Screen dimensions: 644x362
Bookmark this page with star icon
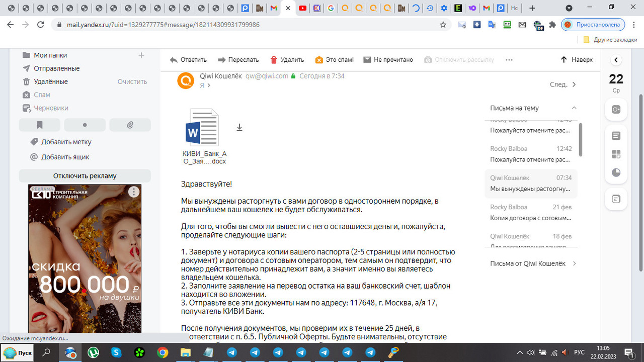tap(443, 24)
